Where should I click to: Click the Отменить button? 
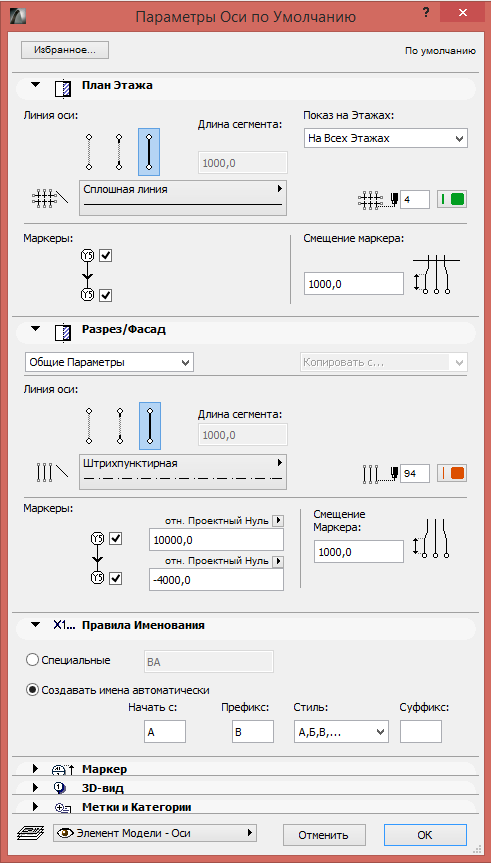324,834
